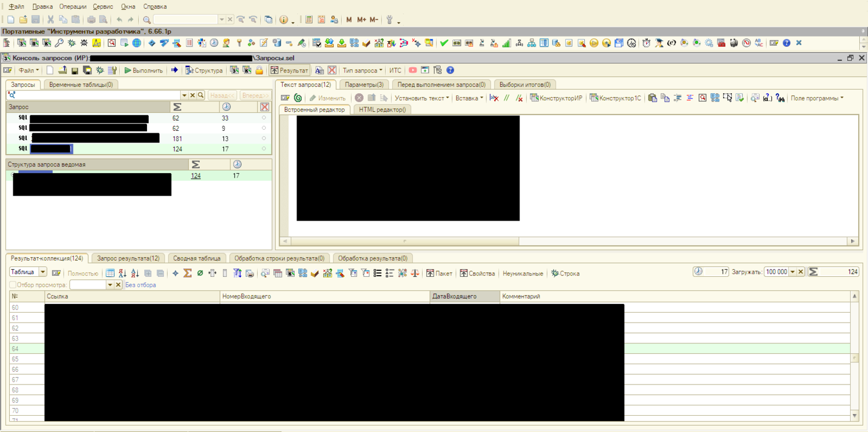Click the ДатаВходящего column header
This screenshot has width=868, height=432.
455,296
